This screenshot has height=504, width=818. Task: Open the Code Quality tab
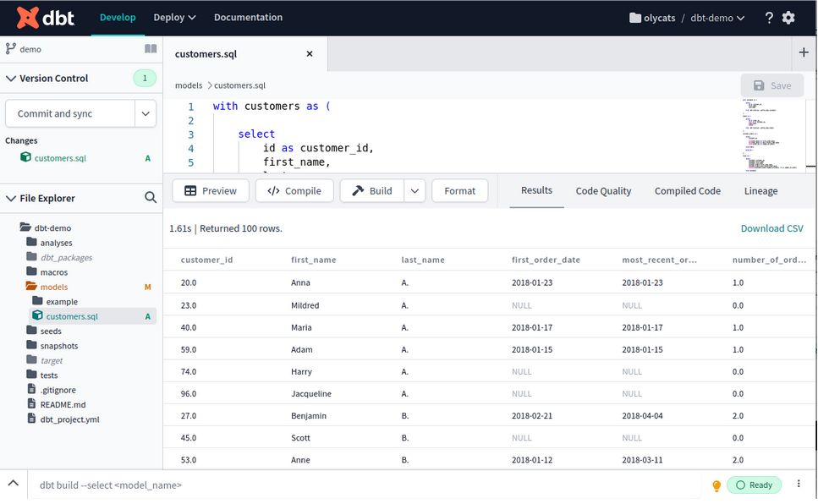coord(603,191)
